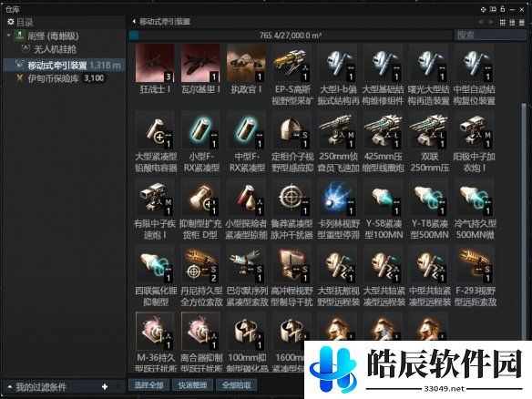Toggle the window lock icon
Screen dimensions: 532x399
[x=503, y=9]
